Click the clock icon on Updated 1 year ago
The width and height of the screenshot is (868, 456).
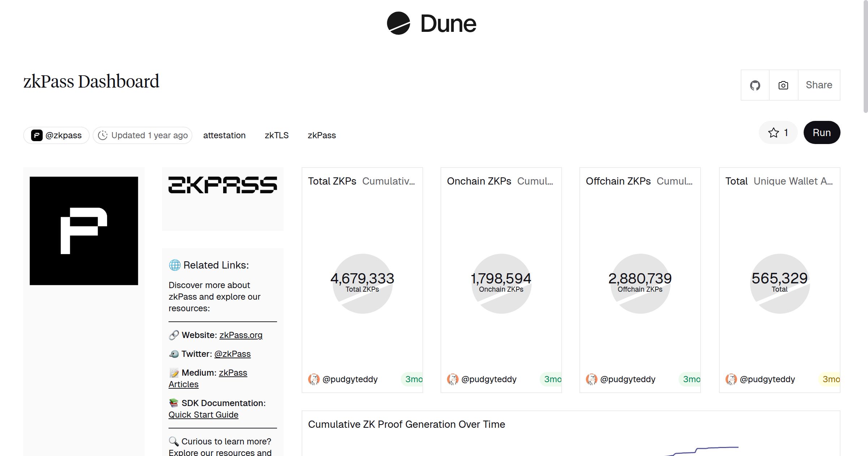[103, 135]
